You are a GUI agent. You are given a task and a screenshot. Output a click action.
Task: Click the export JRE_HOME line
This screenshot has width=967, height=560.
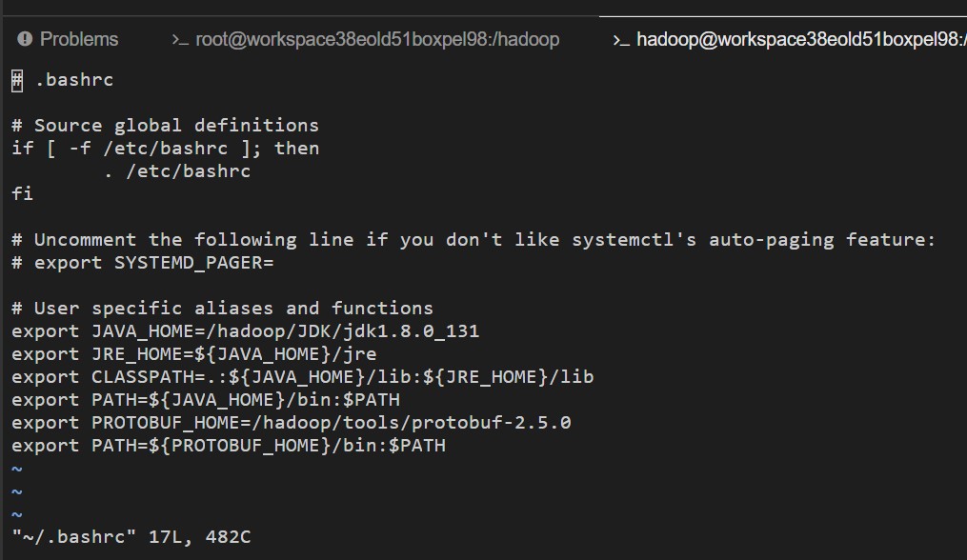pyautogui.click(x=194, y=354)
